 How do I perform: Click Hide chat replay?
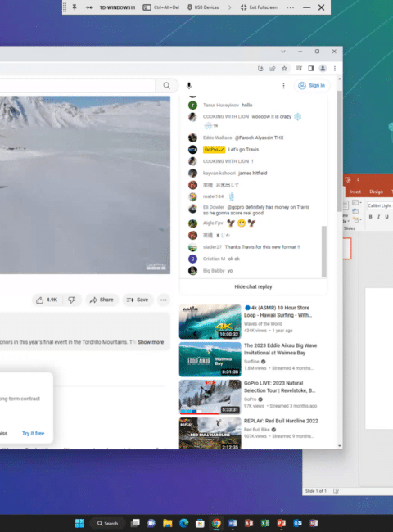[253, 287]
